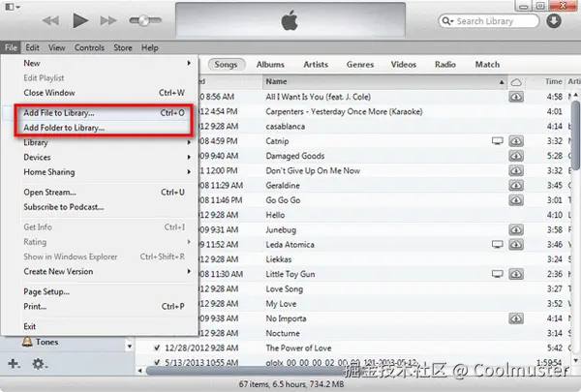Open the magnifier search options dropdown
The height and width of the screenshot is (392, 581).
pyautogui.click(x=447, y=21)
